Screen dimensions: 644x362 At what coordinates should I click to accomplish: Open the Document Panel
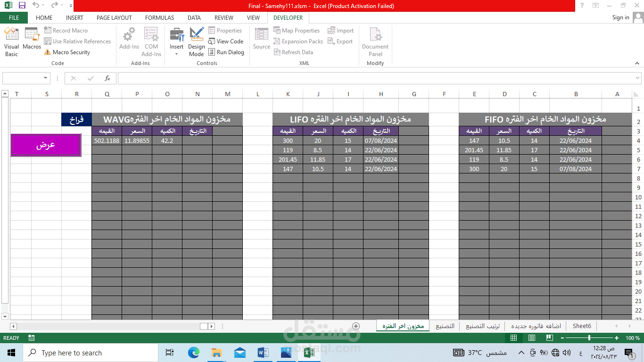(375, 41)
